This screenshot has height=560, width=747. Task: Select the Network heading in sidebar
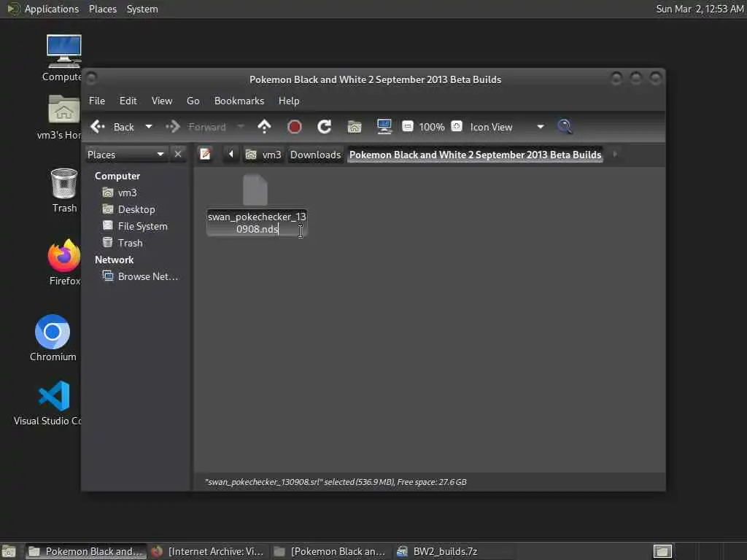pos(114,260)
